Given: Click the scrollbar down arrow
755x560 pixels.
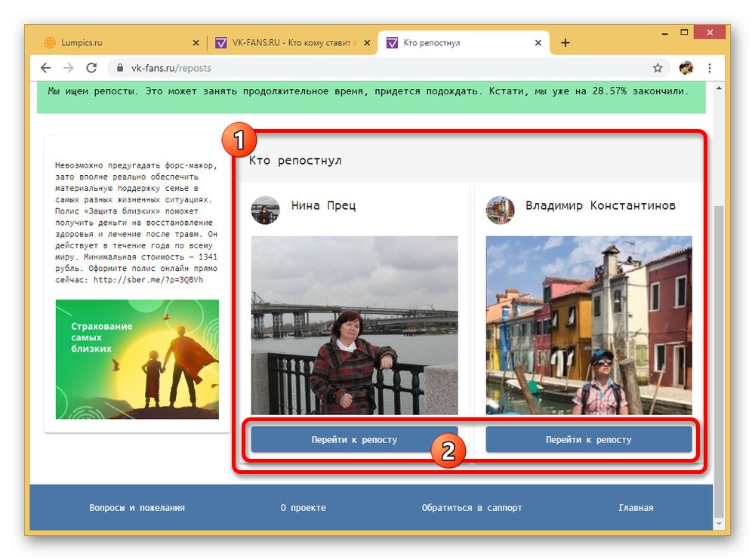Looking at the screenshot, I should tap(719, 524).
